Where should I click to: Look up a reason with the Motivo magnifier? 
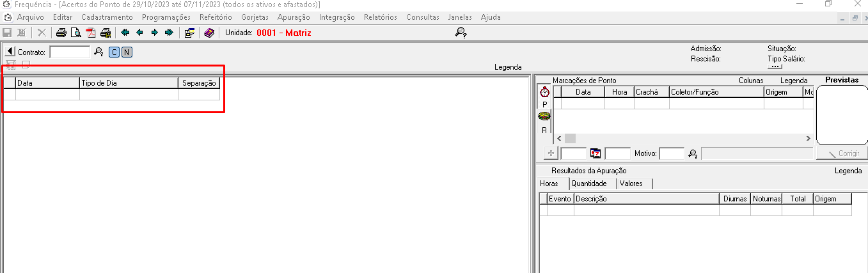(x=693, y=153)
